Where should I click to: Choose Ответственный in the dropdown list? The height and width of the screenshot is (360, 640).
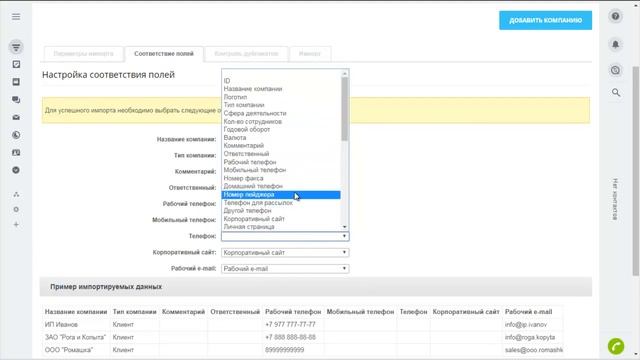coord(281,154)
